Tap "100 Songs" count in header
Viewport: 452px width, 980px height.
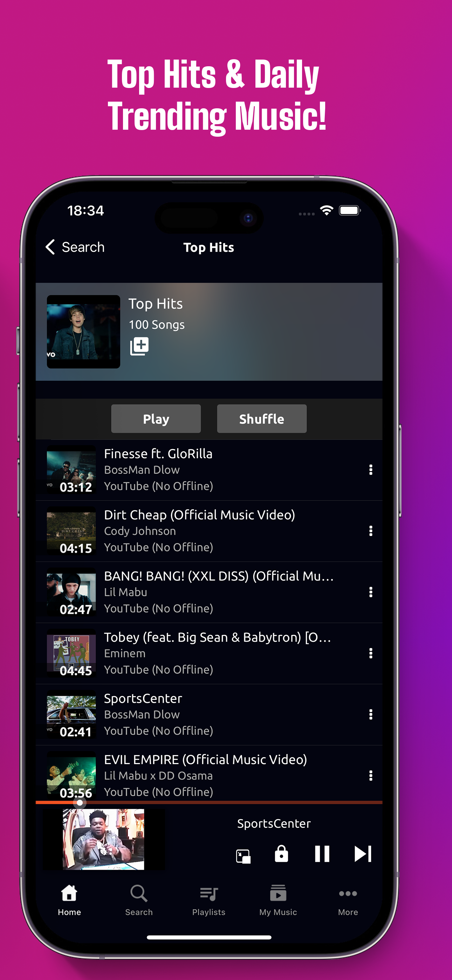(156, 325)
